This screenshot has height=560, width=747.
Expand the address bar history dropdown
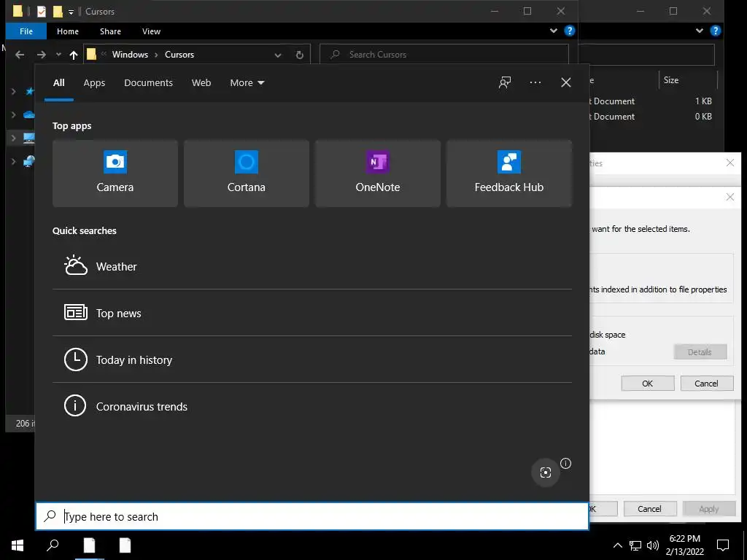[278, 55]
